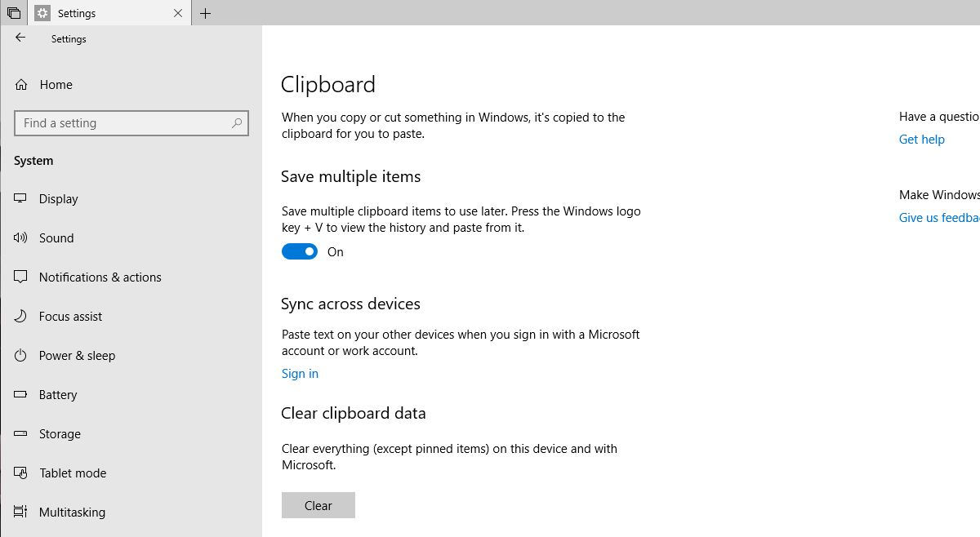Click Clear clipboard data heading
The width and height of the screenshot is (980, 537).
(354, 414)
